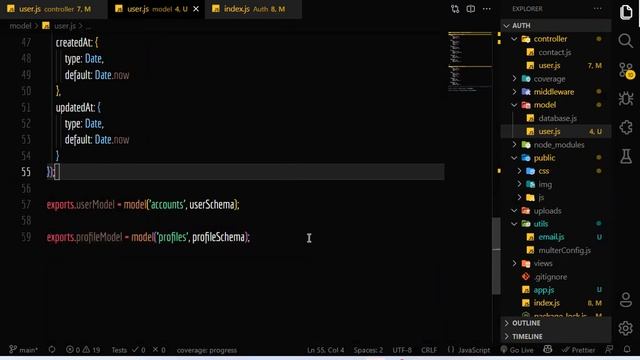The image size is (640, 360).
Task: Collapse the model folder
Action: click(x=514, y=105)
